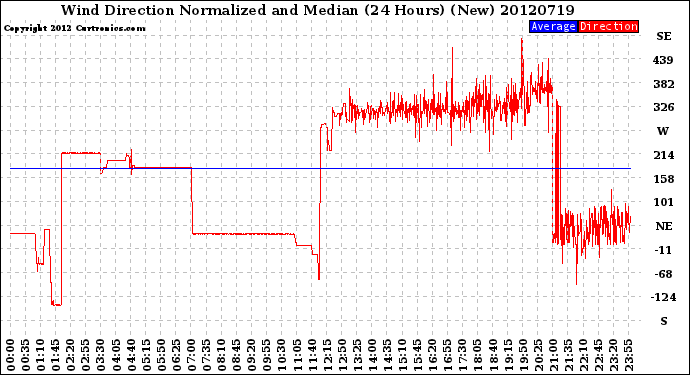The width and height of the screenshot is (690, 375).
Task: Click the 05:50 time label
Action: [x=161, y=355]
